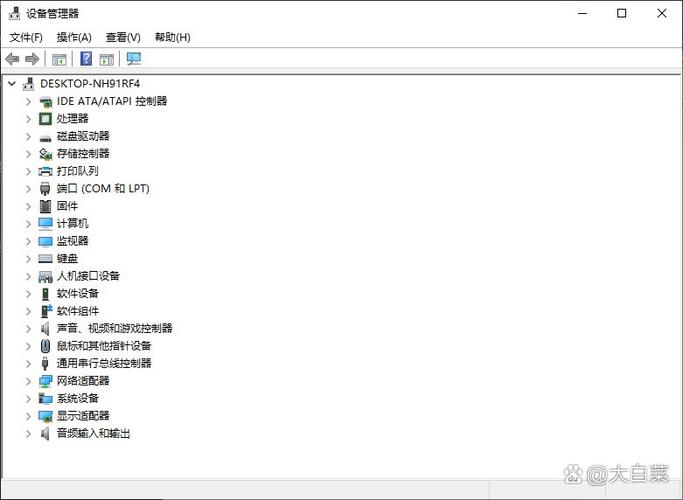
Task: Expand the 键盘 category
Action: 29,259
